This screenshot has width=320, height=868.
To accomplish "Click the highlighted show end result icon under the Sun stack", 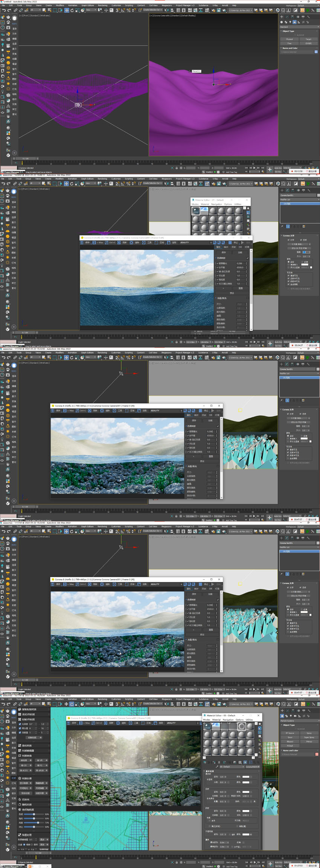I will click(288, 226).
